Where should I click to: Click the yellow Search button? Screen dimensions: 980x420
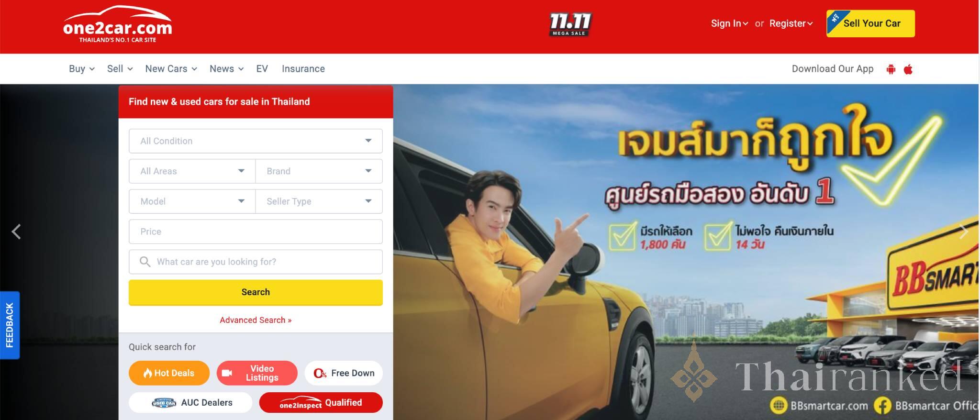(256, 292)
